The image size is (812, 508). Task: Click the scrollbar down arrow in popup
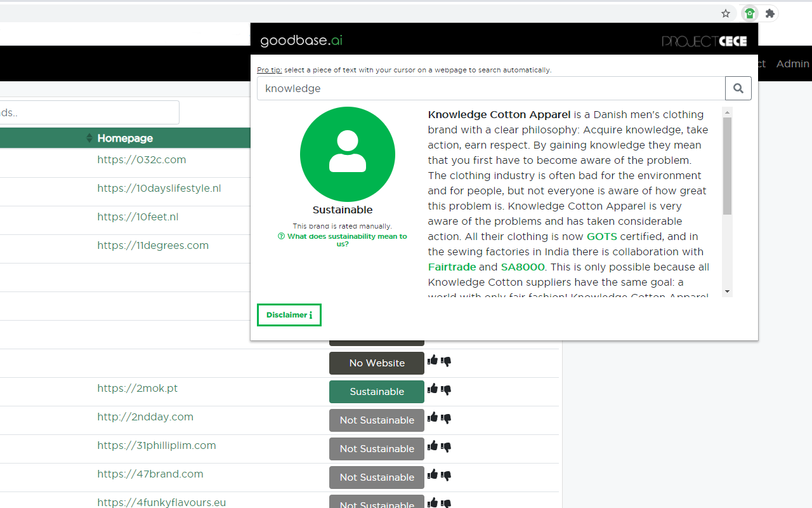tap(728, 292)
